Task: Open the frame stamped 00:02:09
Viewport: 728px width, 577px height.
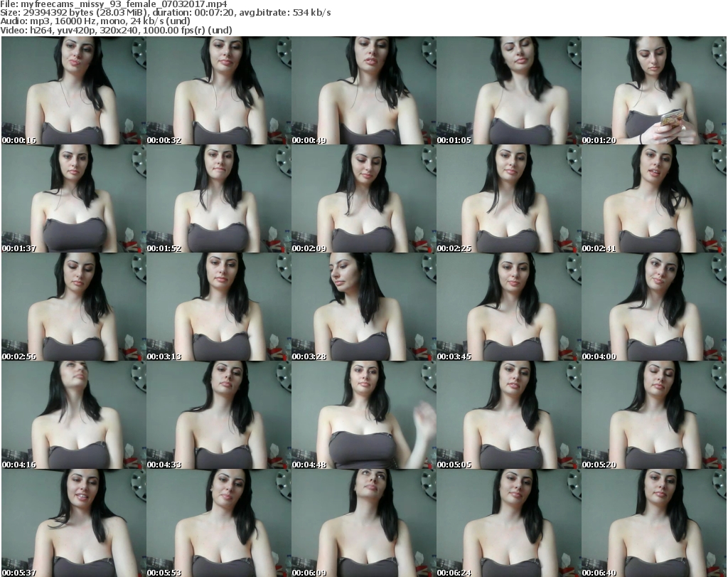Action: (x=364, y=198)
